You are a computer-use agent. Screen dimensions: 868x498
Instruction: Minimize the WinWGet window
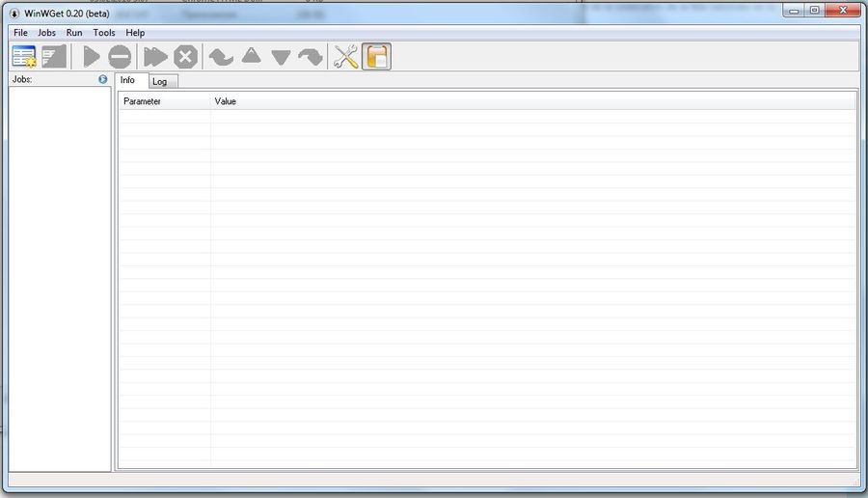point(794,10)
